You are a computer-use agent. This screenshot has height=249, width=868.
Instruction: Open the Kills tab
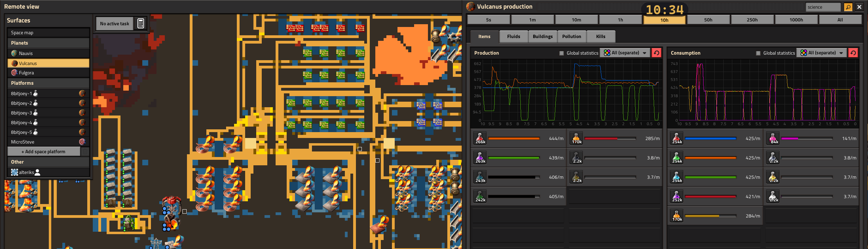pyautogui.click(x=601, y=36)
